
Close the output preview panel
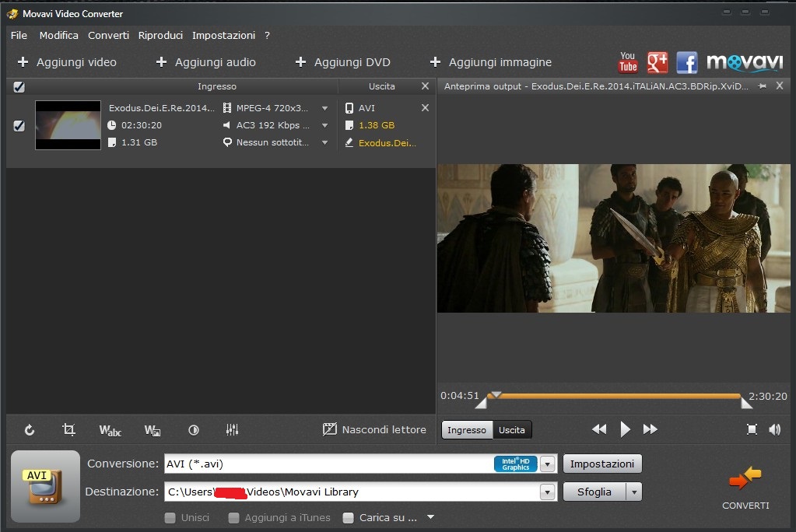click(x=780, y=86)
